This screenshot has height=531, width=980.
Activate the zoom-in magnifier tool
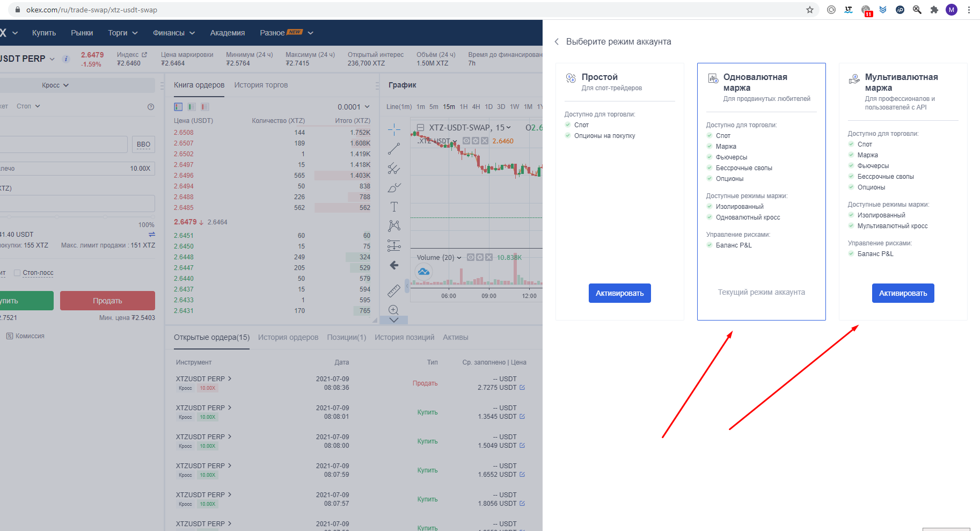point(394,310)
